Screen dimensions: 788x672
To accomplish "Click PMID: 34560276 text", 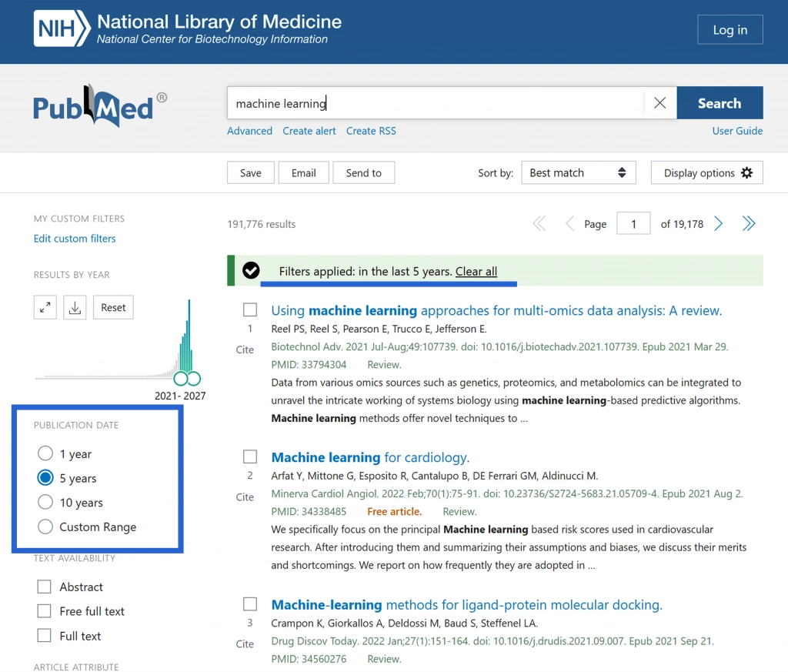I will (309, 658).
